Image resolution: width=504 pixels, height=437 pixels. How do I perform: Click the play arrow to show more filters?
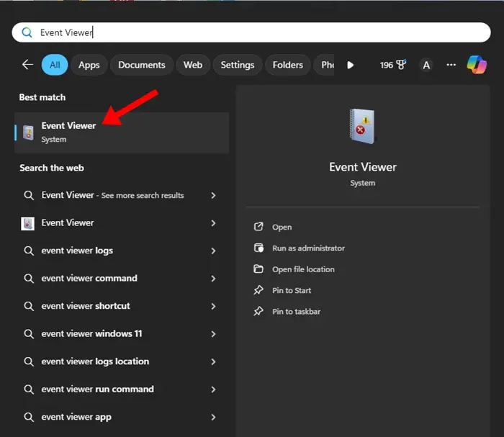point(351,65)
